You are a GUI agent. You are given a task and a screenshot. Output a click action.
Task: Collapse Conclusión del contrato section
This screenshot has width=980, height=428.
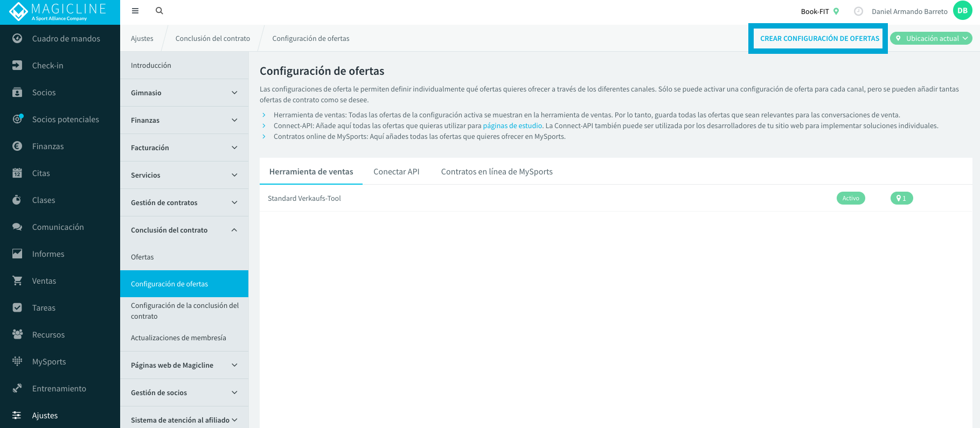tap(184, 230)
